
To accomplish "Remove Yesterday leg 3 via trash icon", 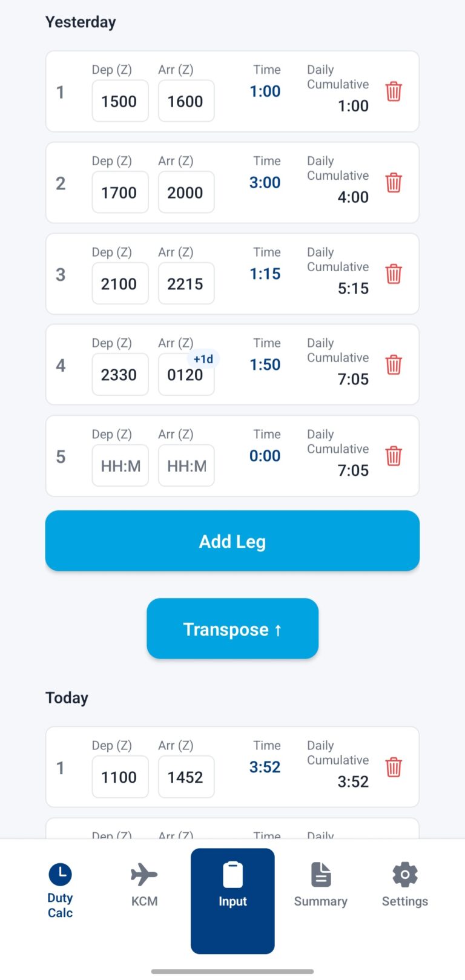I will pyautogui.click(x=394, y=274).
